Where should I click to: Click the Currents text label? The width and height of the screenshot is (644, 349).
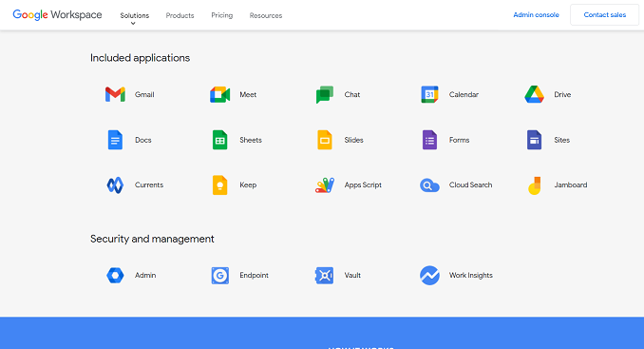(149, 185)
